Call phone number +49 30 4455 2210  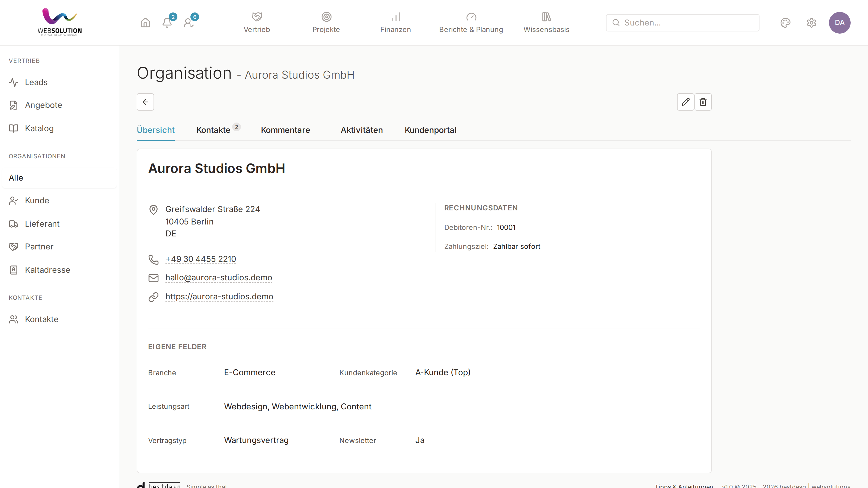tap(201, 259)
